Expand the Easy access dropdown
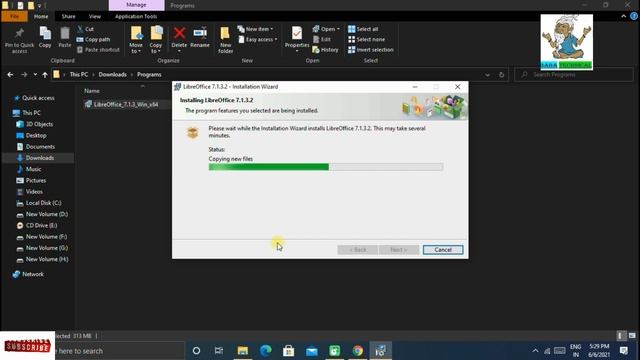 pyautogui.click(x=258, y=40)
